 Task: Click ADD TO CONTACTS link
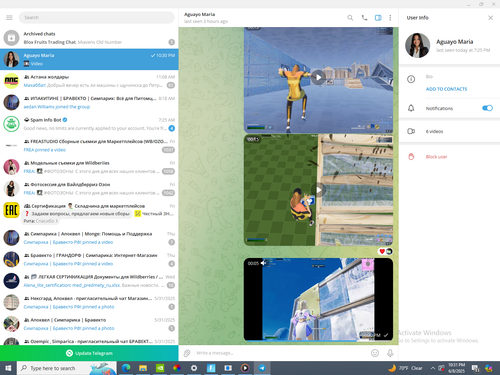[446, 89]
